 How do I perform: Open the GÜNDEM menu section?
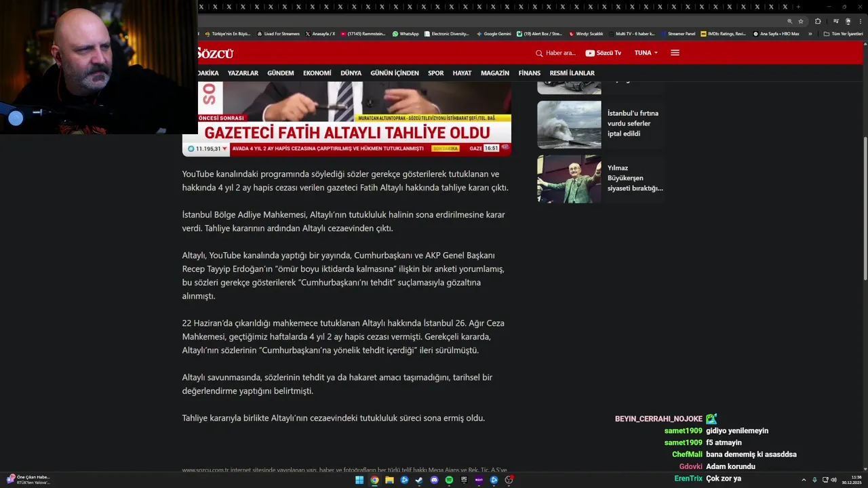281,73
